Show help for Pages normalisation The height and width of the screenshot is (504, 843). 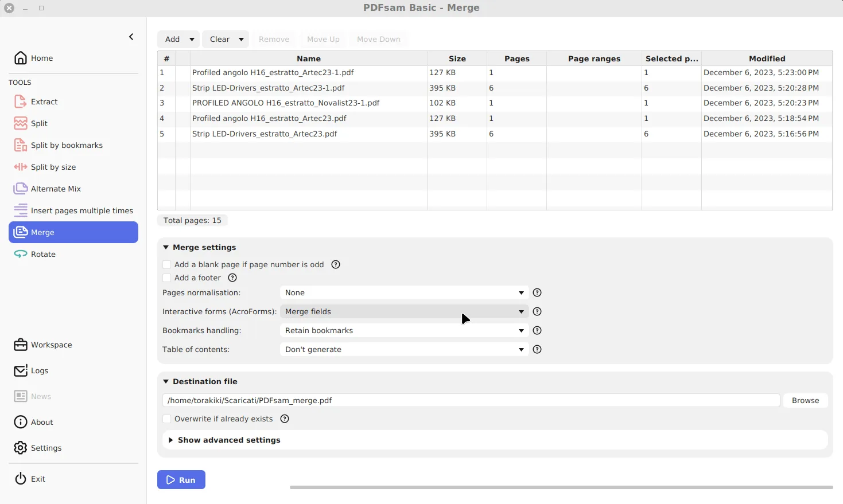pyautogui.click(x=537, y=292)
